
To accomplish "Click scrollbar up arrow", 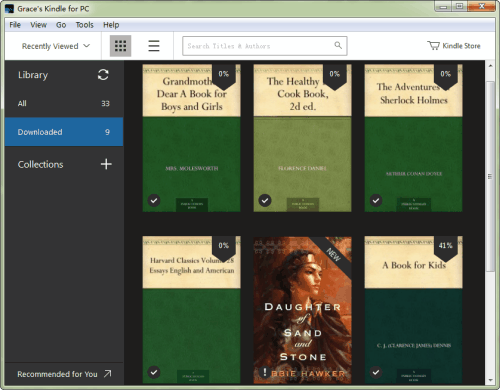I will tap(490, 66).
